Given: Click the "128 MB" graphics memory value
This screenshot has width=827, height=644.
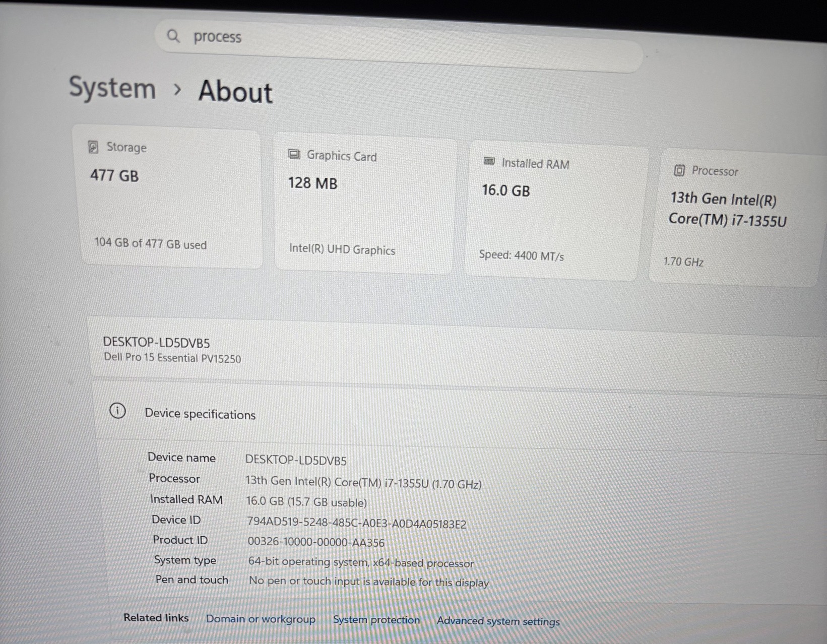Looking at the screenshot, I should pyautogui.click(x=313, y=183).
